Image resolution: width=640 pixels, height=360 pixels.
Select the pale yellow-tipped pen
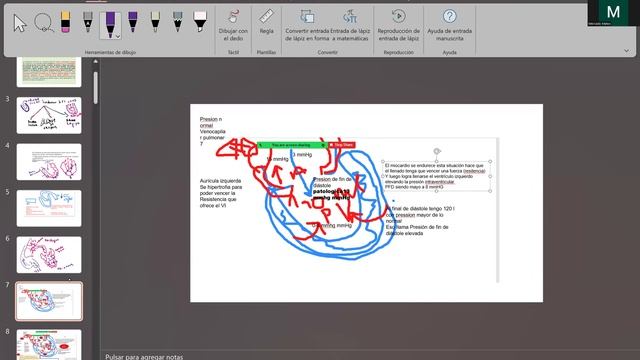tap(155, 22)
